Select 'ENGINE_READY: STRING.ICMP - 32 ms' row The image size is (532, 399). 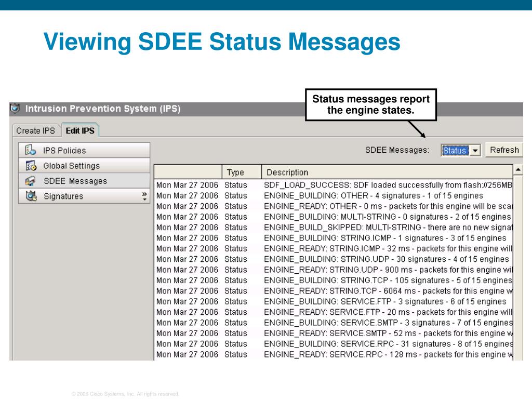point(334,248)
